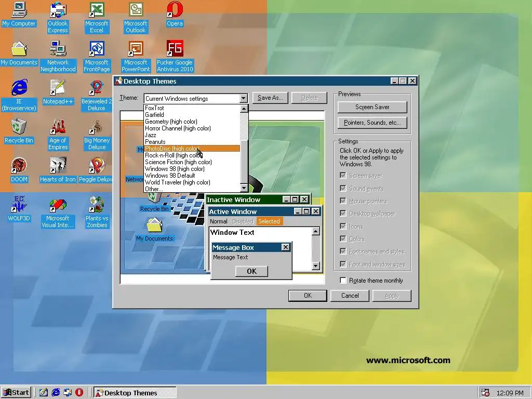The height and width of the screenshot is (399, 532).
Task: Launch Plants vs Zombies shortcut
Action: coord(97,212)
